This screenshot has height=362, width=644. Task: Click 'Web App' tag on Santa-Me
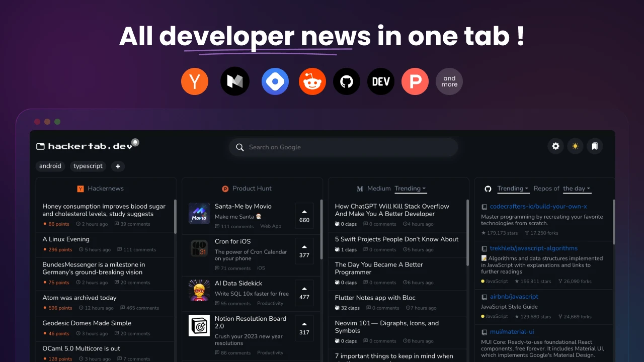(271, 226)
